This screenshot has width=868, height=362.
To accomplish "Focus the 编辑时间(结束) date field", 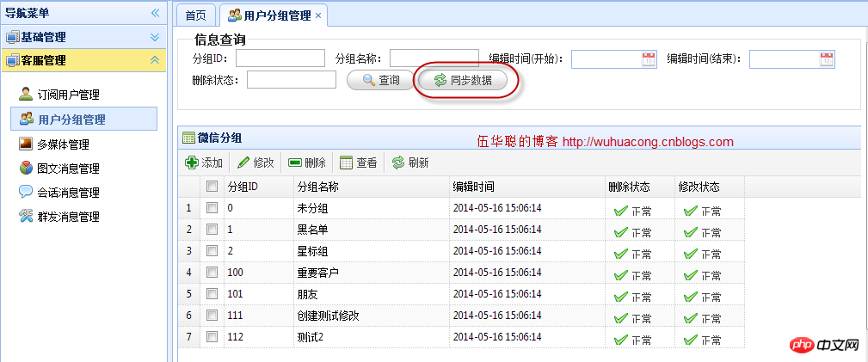I will [x=785, y=59].
